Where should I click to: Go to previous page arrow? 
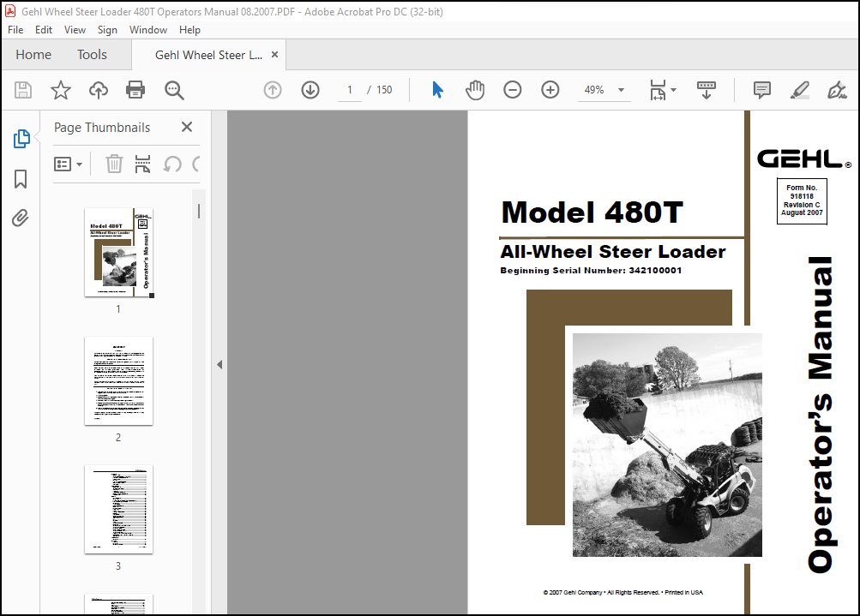click(273, 90)
